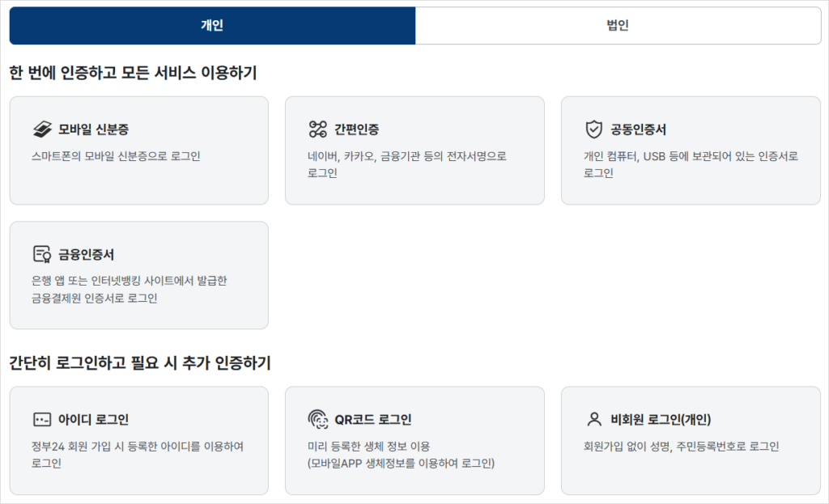Select the 개인 personal tab
Screen dimensions: 829x504
click(x=211, y=25)
